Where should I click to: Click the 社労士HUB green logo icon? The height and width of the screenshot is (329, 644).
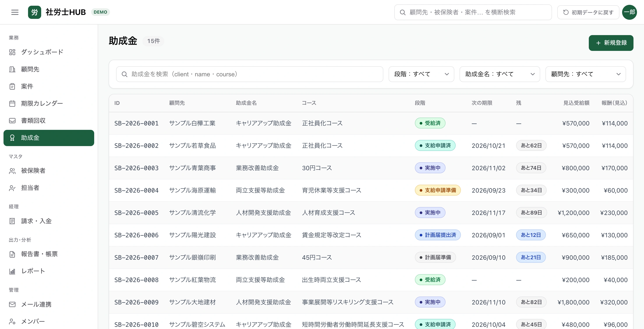(x=35, y=12)
